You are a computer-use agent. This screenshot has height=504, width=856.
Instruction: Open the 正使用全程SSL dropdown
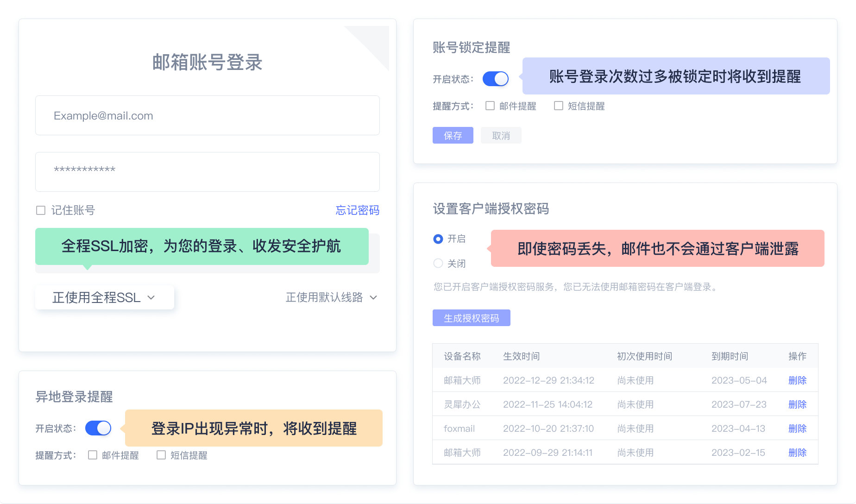104,297
